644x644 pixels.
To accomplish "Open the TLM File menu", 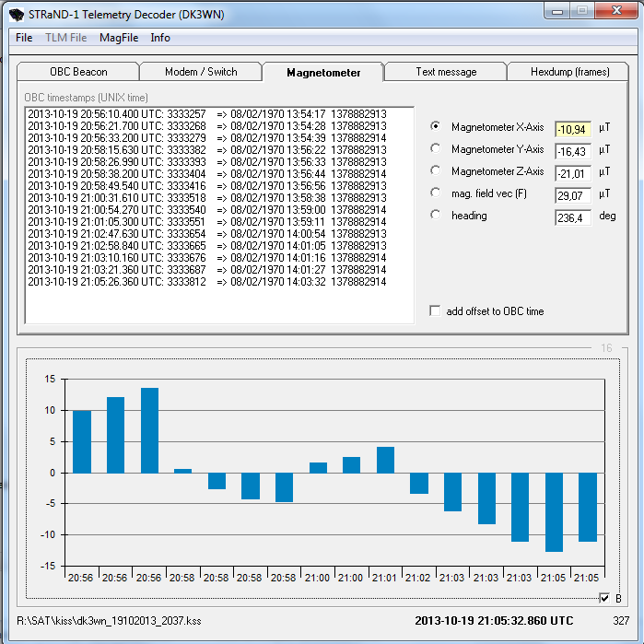I will click(x=66, y=38).
